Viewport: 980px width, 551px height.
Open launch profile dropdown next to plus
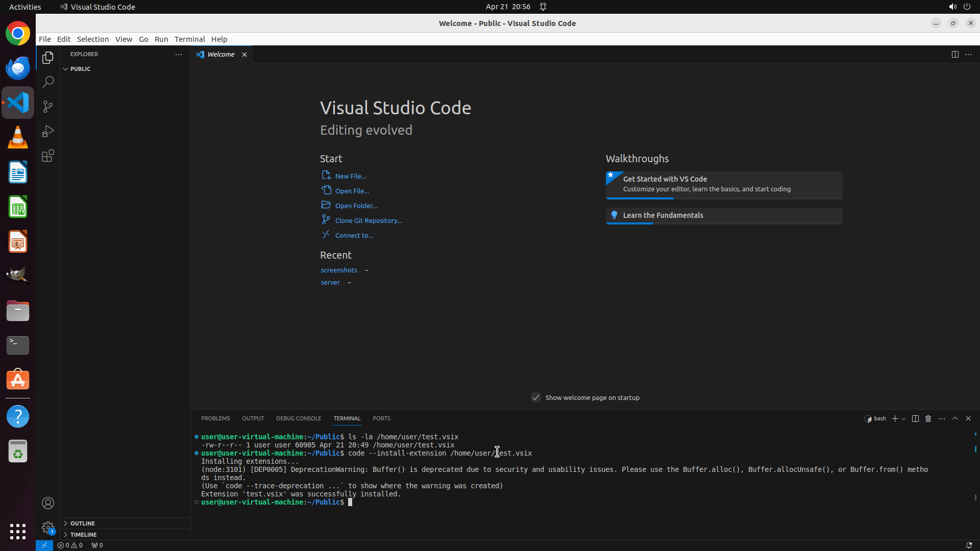(904, 419)
